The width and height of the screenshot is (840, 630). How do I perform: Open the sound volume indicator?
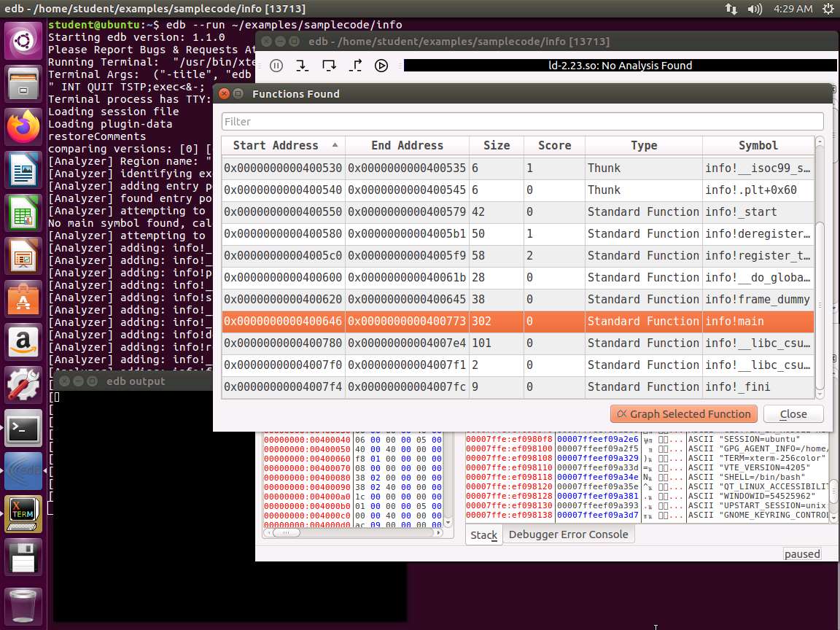click(755, 9)
